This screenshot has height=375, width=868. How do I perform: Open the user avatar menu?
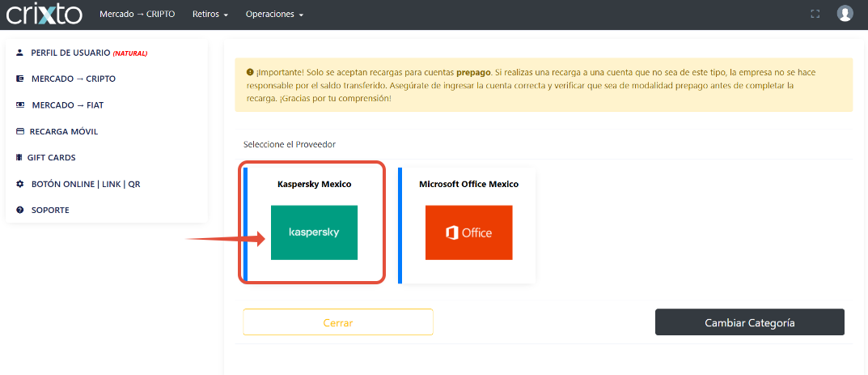click(845, 13)
